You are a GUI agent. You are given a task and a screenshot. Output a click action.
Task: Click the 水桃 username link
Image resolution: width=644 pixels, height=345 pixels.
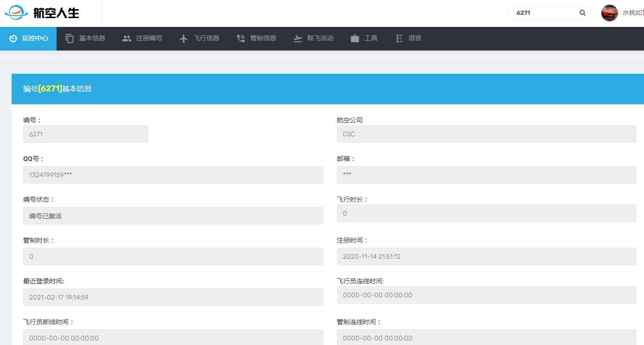632,13
